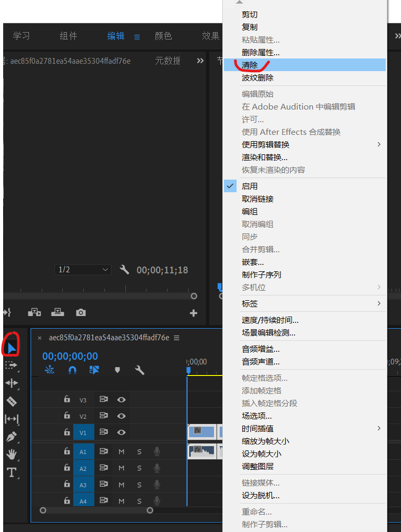Select the Ripple Edit tool
This screenshot has width=401, height=532.
pos(12,383)
